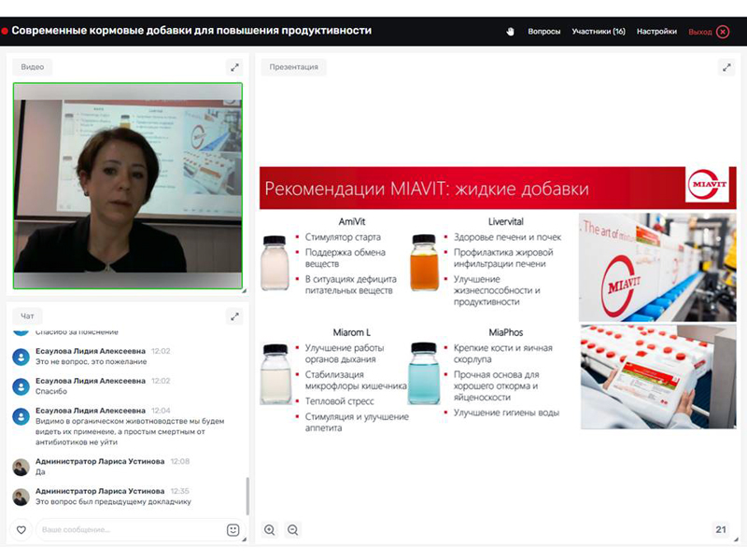
Task: Zoom in on the presentation slide
Action: 270,530
